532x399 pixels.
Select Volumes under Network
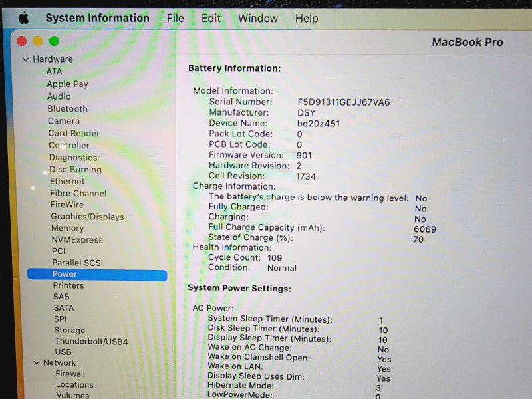[x=72, y=395]
